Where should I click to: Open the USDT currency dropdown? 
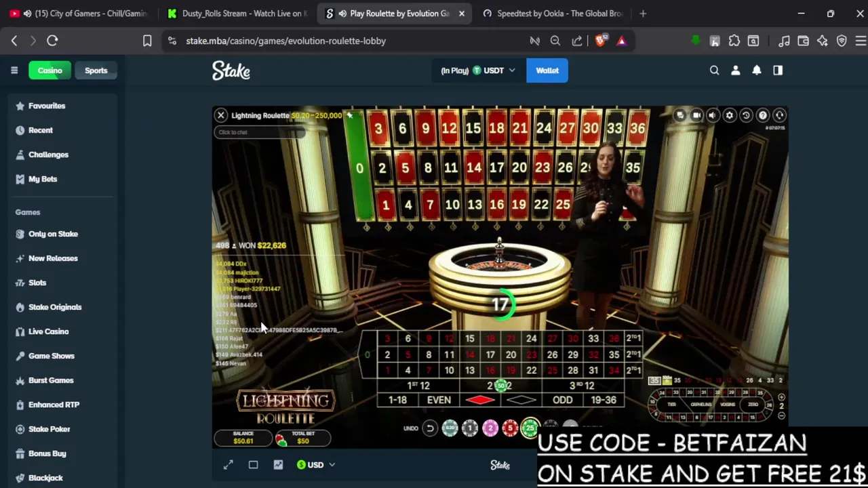[478, 70]
